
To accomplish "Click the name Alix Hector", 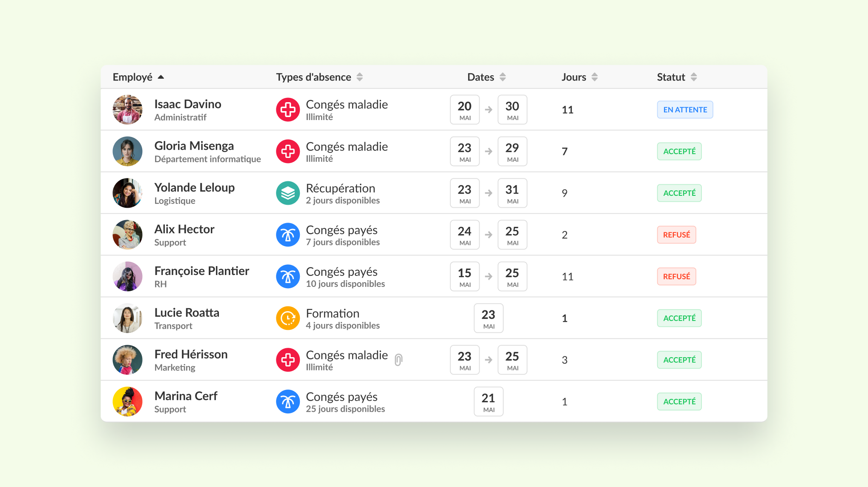I will pos(184,229).
